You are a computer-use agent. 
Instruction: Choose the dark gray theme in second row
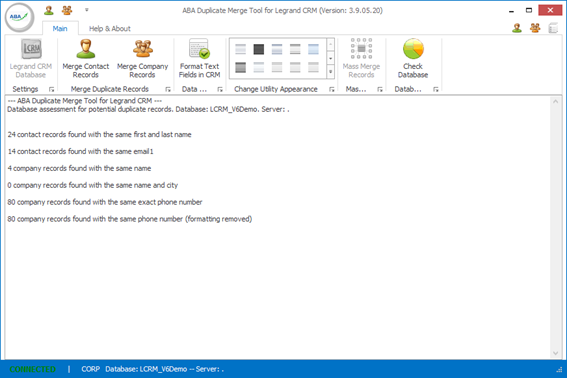240,67
